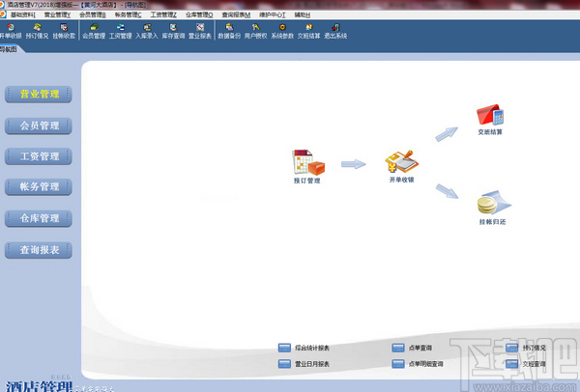Click the 仓库管理 sidebar button
This screenshot has height=392, width=580.
tap(39, 218)
